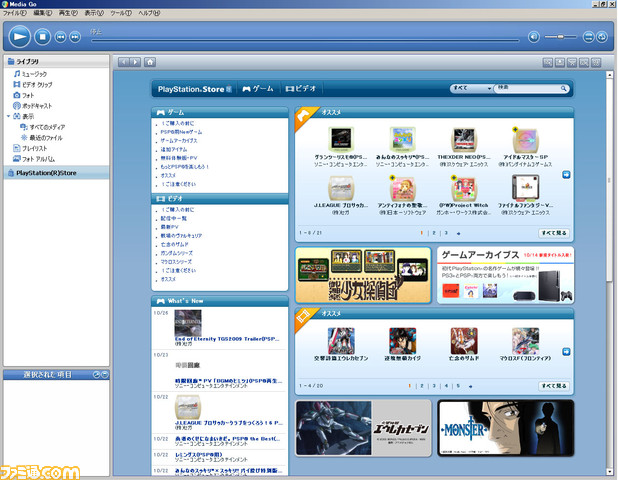Click the PlayStation Store logo tab
Screen dimensions: 618x480
(x=194, y=89)
